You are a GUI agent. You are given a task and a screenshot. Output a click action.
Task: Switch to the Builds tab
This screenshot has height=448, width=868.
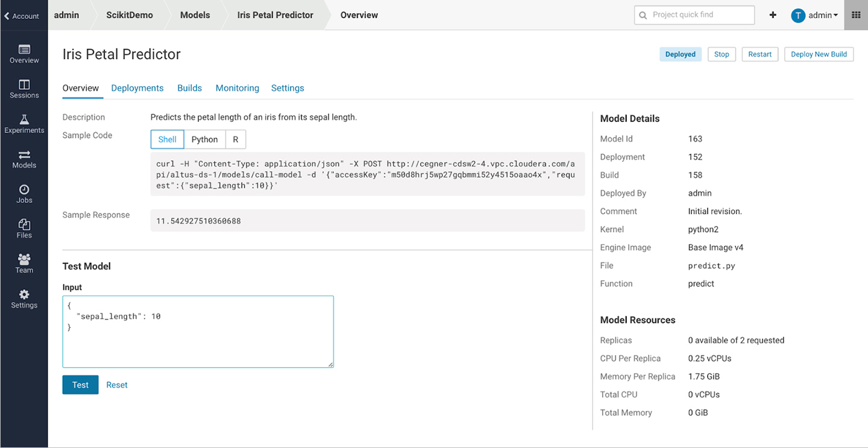(190, 88)
